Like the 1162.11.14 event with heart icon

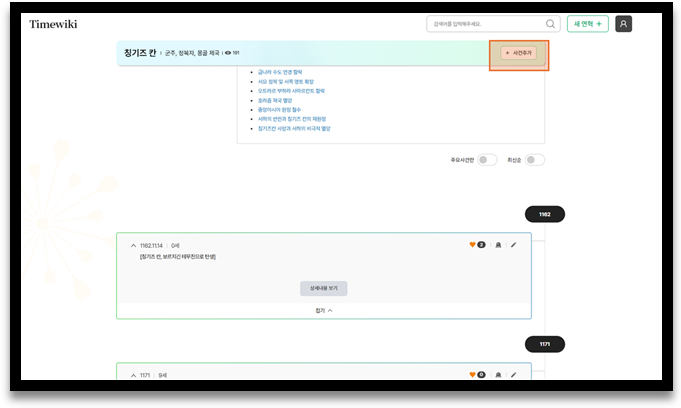pyautogui.click(x=473, y=244)
